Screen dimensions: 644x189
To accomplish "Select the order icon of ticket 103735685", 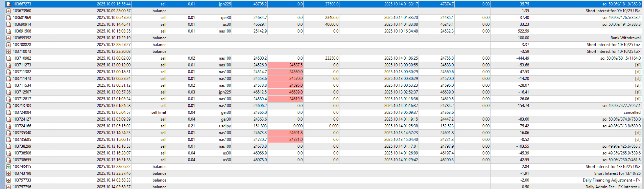I will click(8, 140).
